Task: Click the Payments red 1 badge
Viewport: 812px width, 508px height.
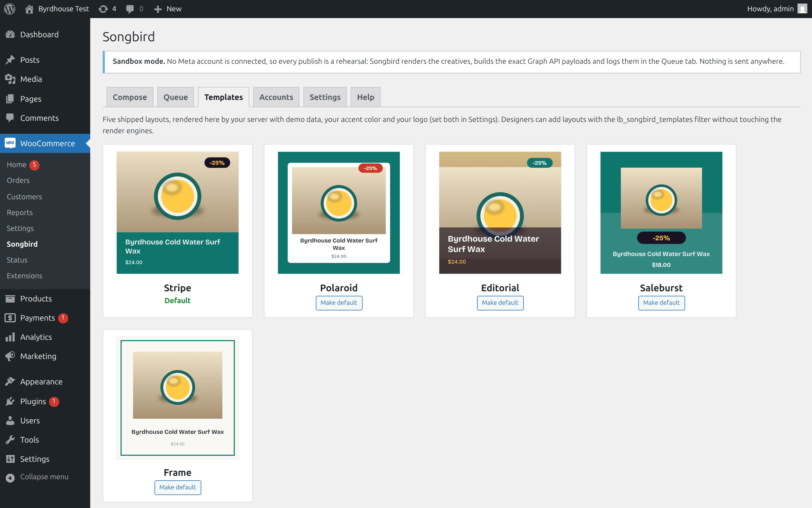Action: point(63,318)
